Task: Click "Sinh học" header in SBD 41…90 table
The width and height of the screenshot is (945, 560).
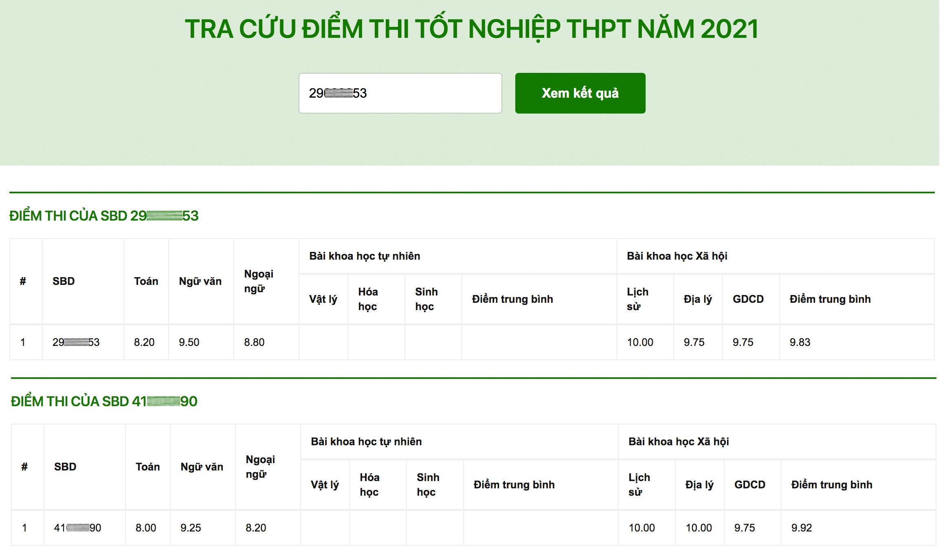Action: [428, 485]
